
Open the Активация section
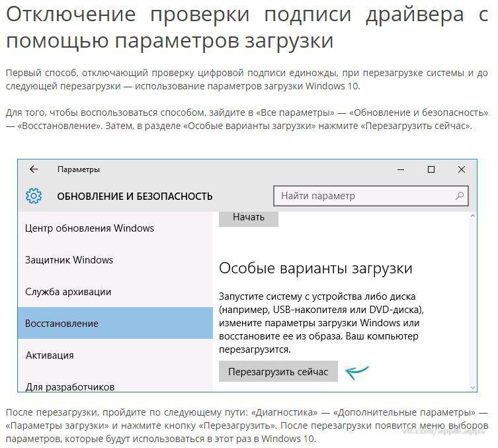tap(50, 355)
